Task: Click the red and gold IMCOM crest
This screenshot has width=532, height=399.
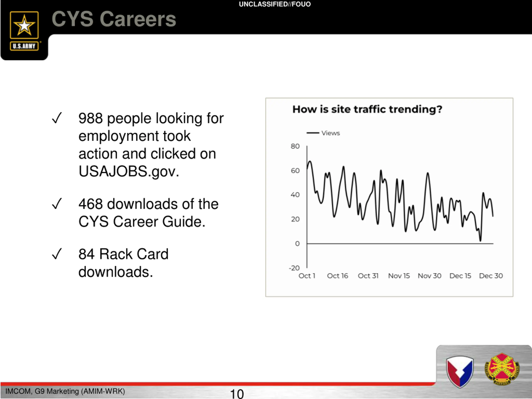Action: click(502, 369)
